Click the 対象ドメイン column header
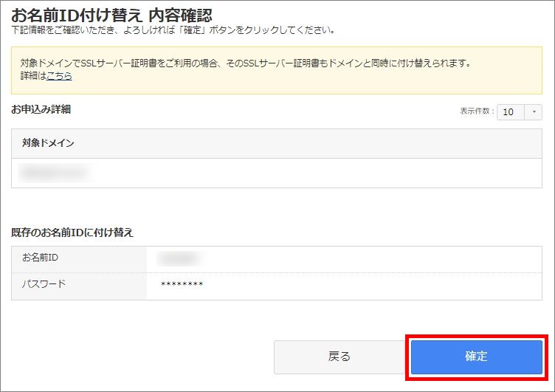Viewport: 555px width, 392px height. [48, 143]
